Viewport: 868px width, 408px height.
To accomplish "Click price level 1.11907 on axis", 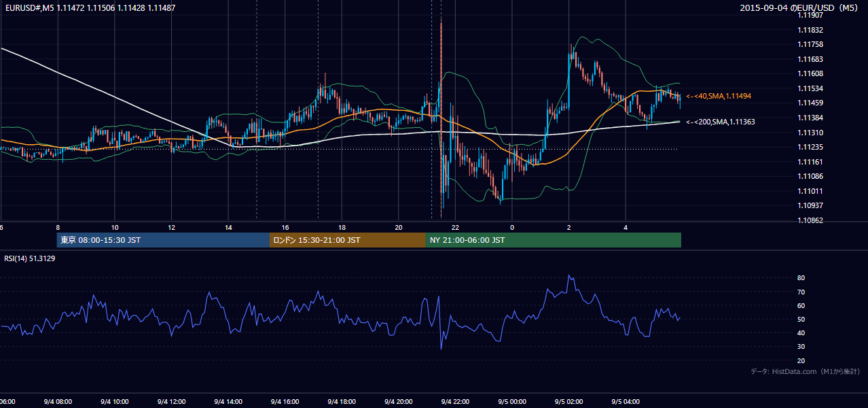I will pos(811,16).
